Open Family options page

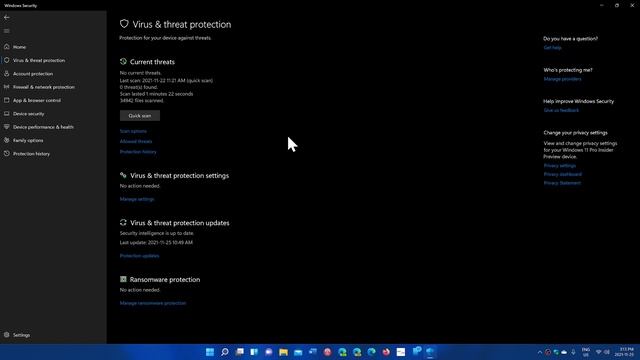click(53, 140)
